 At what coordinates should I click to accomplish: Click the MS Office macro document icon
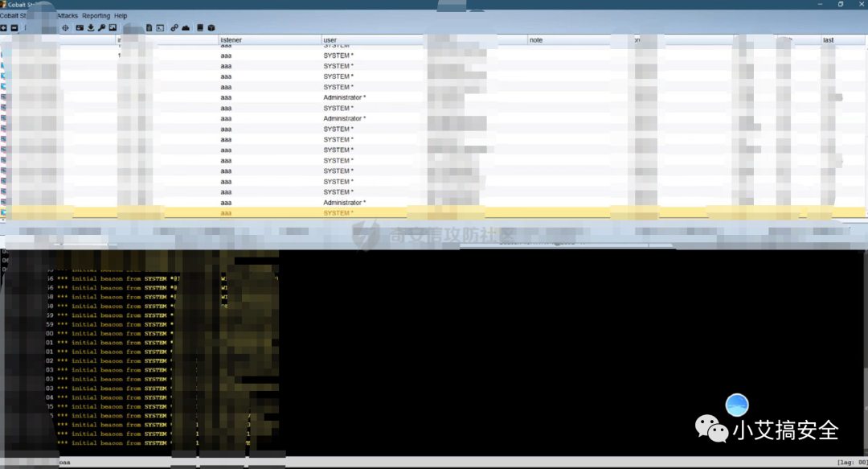pos(149,27)
